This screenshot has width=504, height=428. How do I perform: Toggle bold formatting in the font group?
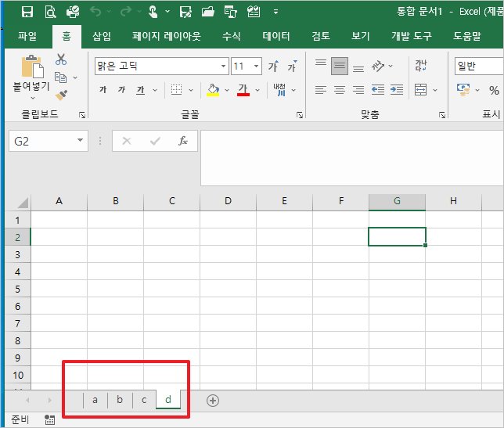103,90
